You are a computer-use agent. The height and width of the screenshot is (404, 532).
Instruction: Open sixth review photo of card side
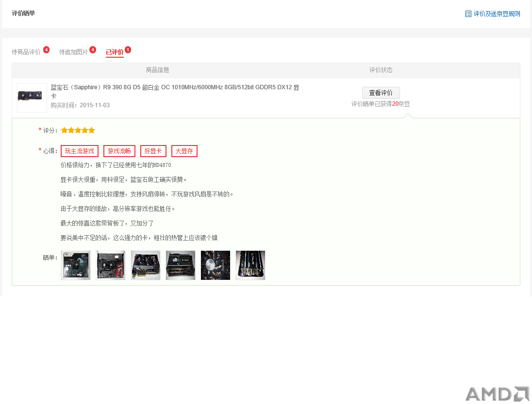click(250, 265)
